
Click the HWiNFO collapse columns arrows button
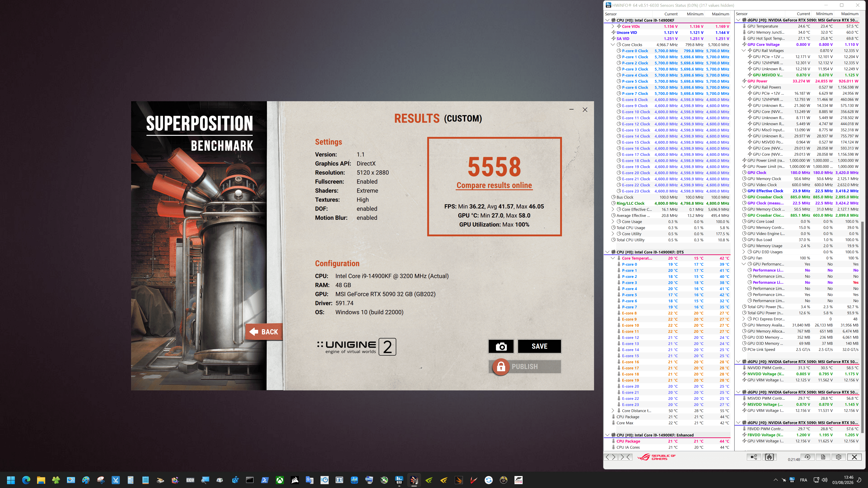click(625, 457)
